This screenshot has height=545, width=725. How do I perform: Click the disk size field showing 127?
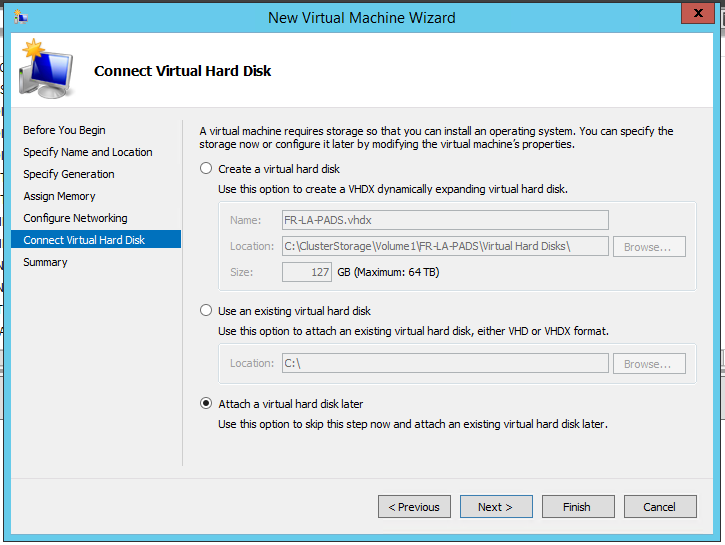(x=307, y=272)
